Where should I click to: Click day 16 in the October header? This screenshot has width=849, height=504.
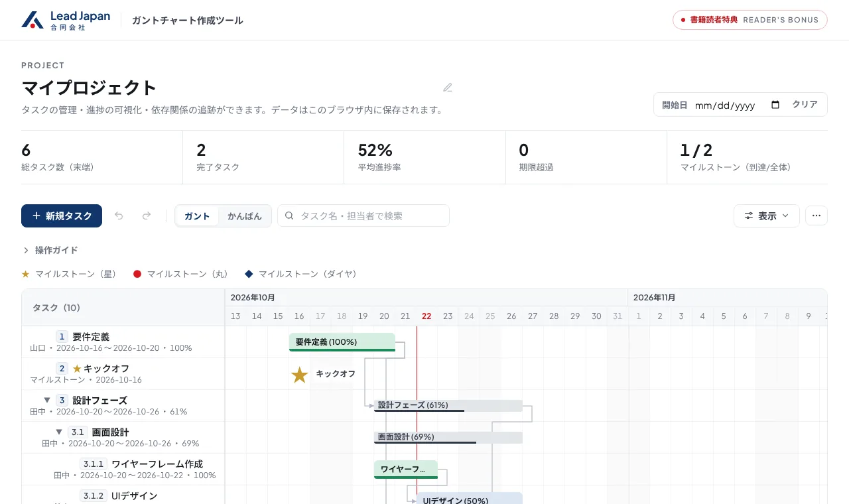coord(299,316)
